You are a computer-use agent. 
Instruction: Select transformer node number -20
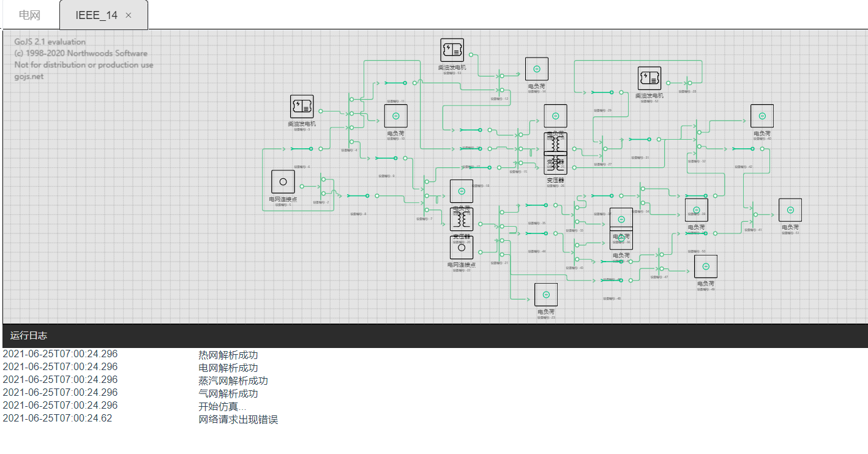click(x=462, y=219)
